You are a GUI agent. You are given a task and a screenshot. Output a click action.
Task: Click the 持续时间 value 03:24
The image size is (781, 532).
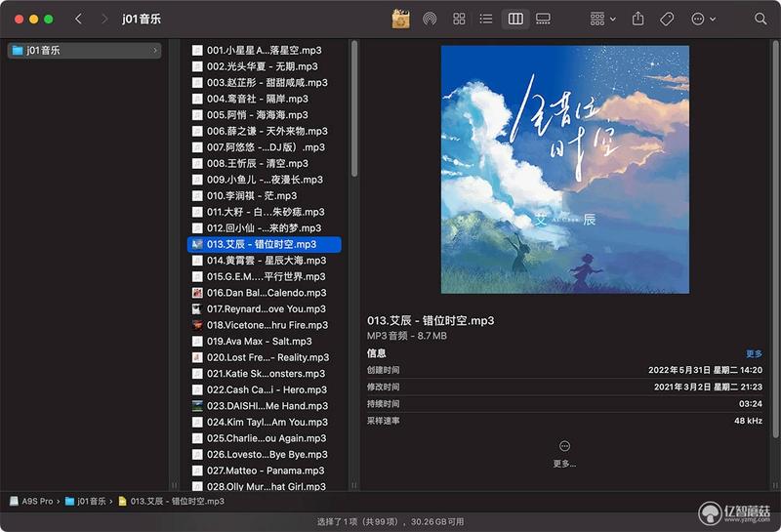[751, 404]
